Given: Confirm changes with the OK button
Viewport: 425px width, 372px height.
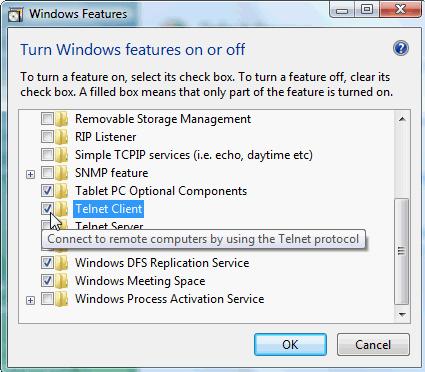Looking at the screenshot, I should (x=290, y=345).
